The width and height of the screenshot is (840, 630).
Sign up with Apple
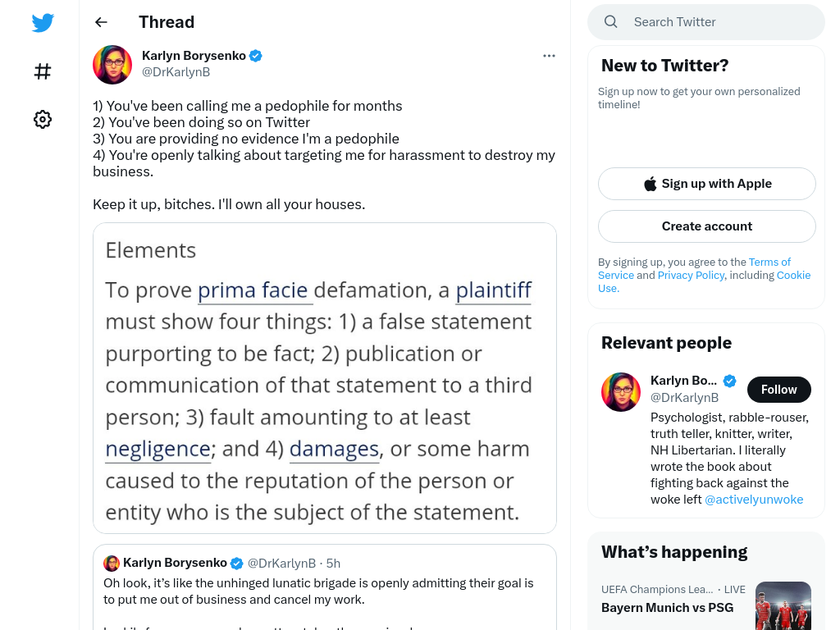(706, 184)
